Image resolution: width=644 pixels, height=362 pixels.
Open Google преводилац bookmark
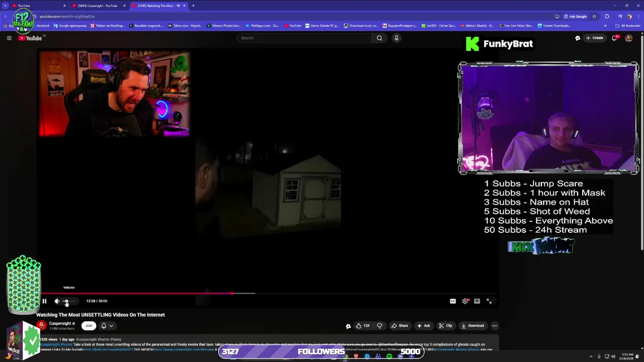[x=70, y=26]
